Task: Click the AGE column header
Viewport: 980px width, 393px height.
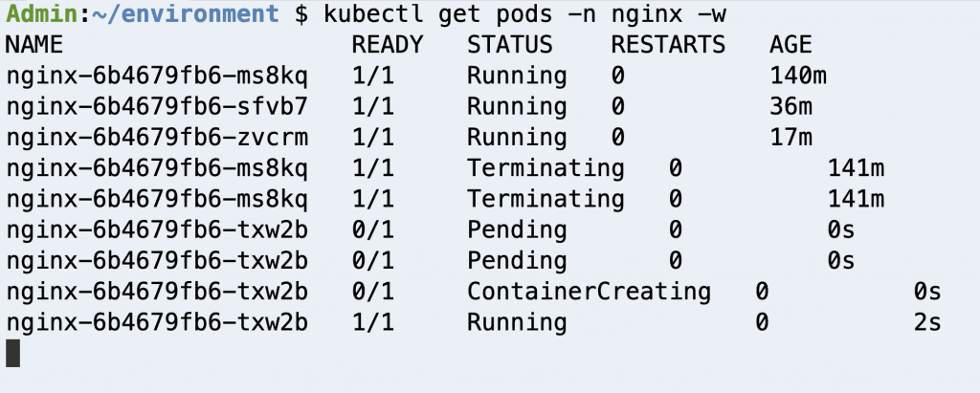Action: tap(791, 45)
